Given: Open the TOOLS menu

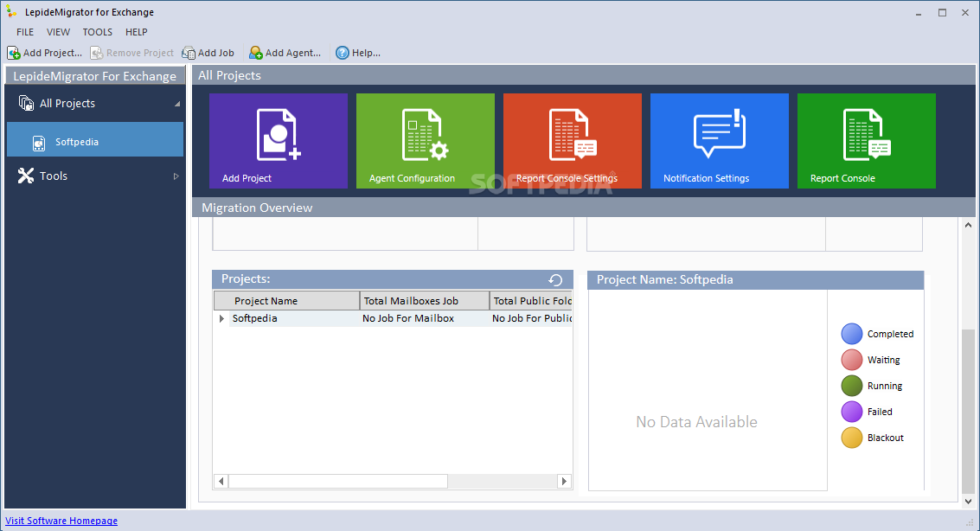Looking at the screenshot, I should tap(98, 32).
